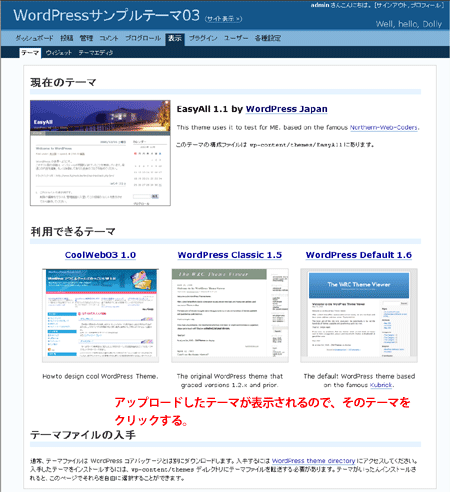
Task: Select the CoolWeb03 theme preview thumbnail
Action: click(100, 315)
